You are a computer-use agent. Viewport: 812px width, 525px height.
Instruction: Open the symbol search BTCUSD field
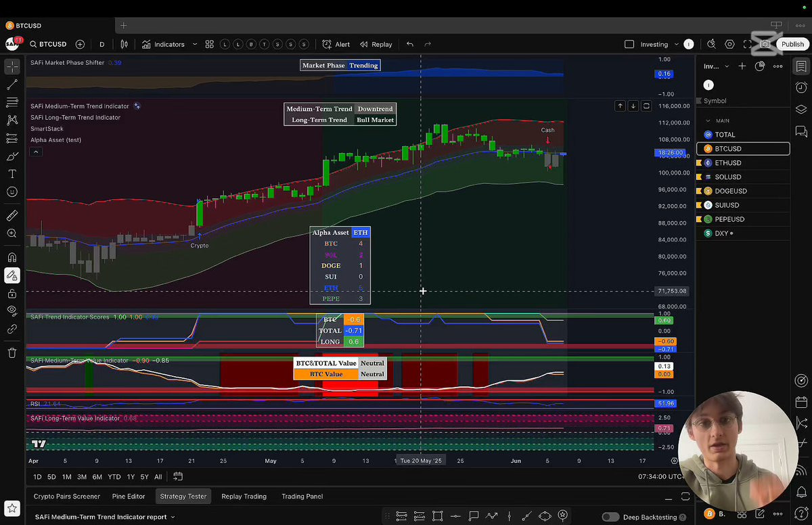point(48,45)
